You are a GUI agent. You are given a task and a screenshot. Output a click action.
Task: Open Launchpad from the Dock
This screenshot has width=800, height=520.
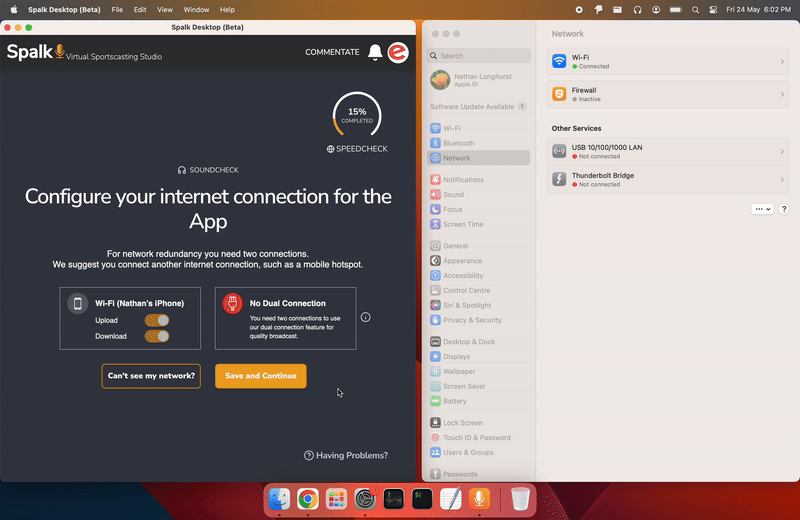pos(336,499)
